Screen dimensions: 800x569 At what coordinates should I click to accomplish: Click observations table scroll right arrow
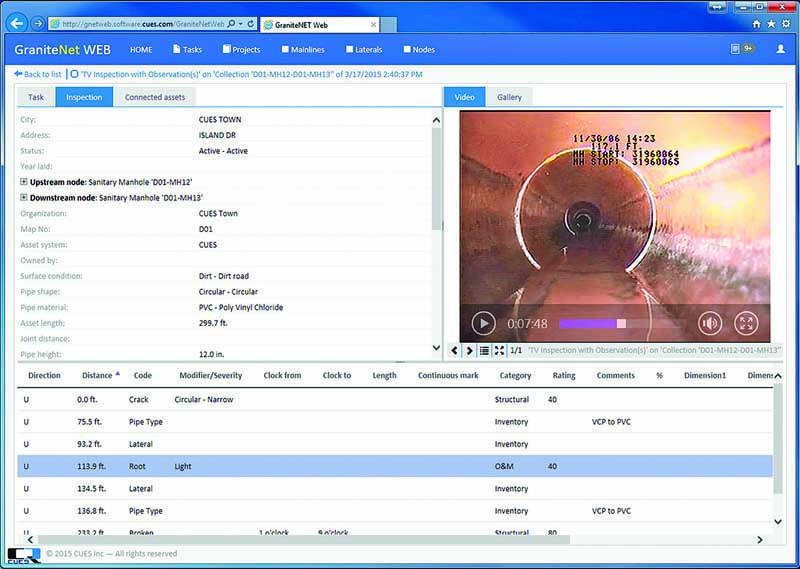point(760,540)
